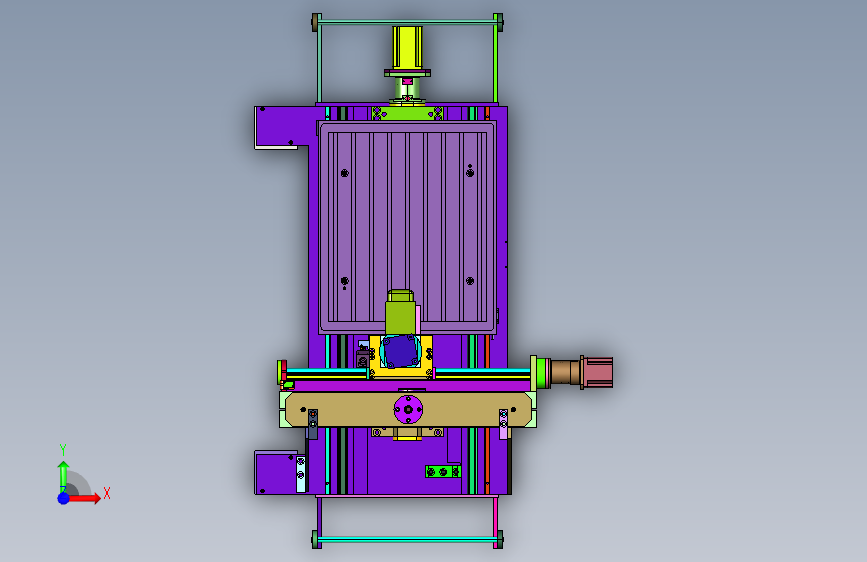Select the purple L-shaped bracket at top left

(282, 127)
